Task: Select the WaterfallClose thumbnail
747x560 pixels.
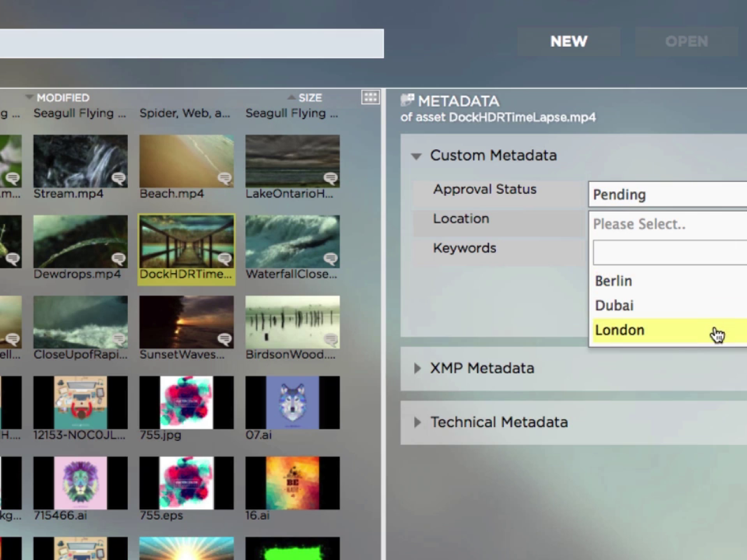Action: click(292, 242)
